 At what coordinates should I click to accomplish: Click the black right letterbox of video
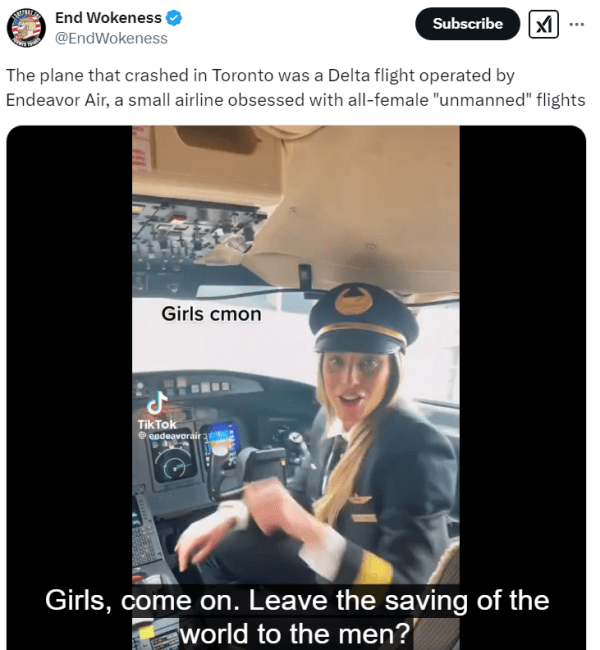tap(522, 388)
